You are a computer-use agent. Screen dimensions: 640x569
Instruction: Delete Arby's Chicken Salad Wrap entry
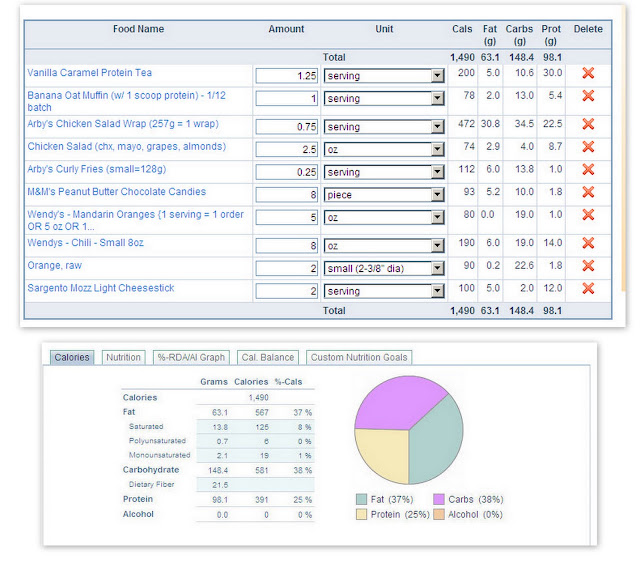588,124
